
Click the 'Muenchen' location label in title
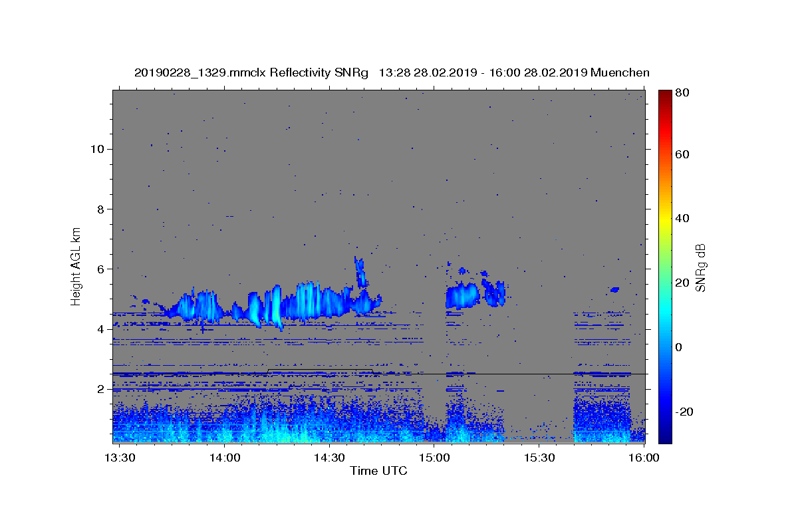coord(620,72)
